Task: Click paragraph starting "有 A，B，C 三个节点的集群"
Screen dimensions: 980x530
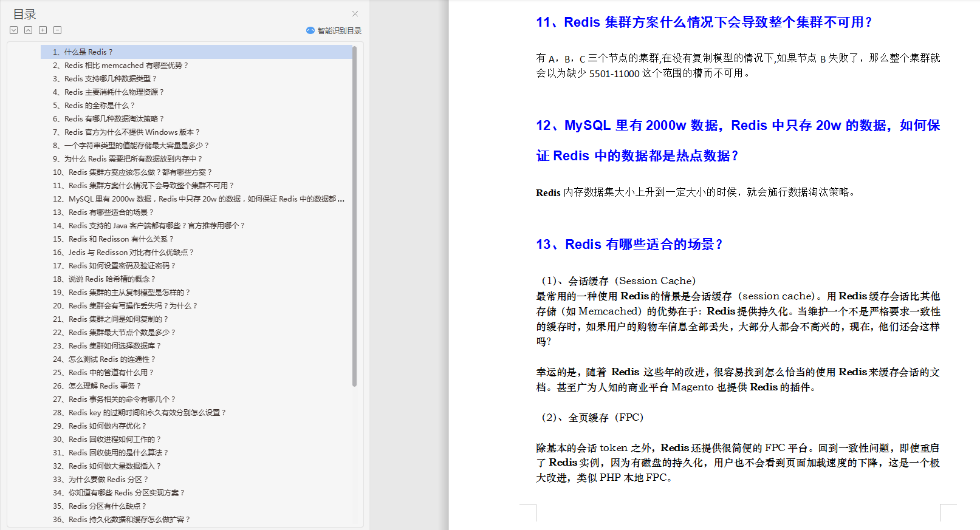Action: (738, 66)
